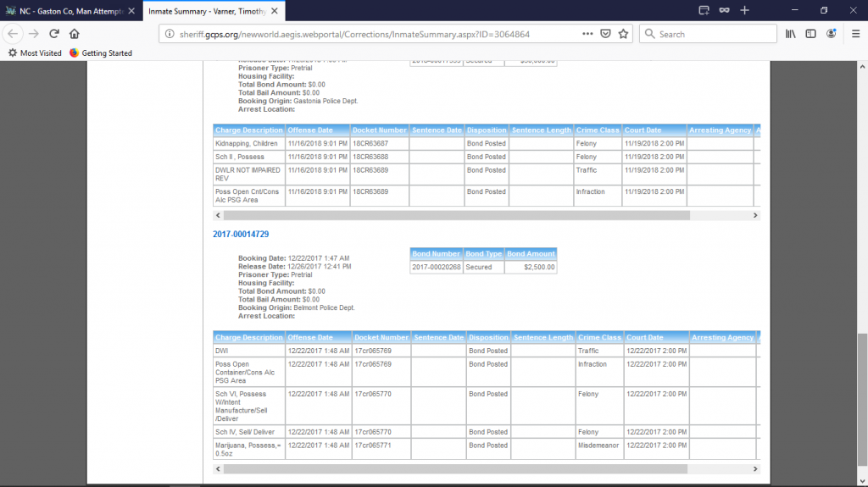This screenshot has height=487, width=868.
Task: Reload the current page
Action: click(54, 34)
